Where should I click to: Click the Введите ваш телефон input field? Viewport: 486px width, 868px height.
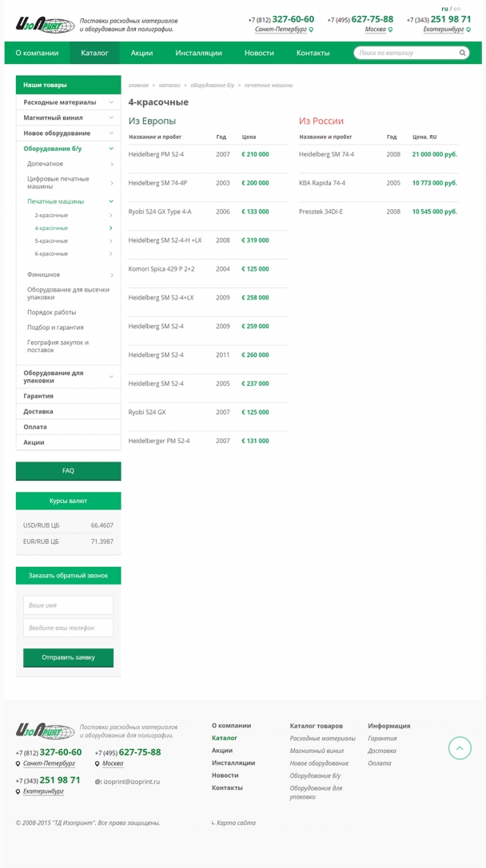68,628
